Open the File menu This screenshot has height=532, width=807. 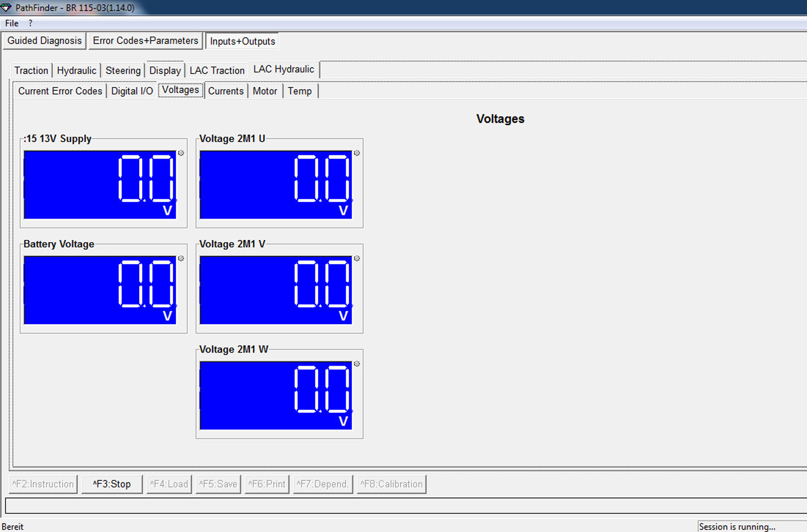12,23
